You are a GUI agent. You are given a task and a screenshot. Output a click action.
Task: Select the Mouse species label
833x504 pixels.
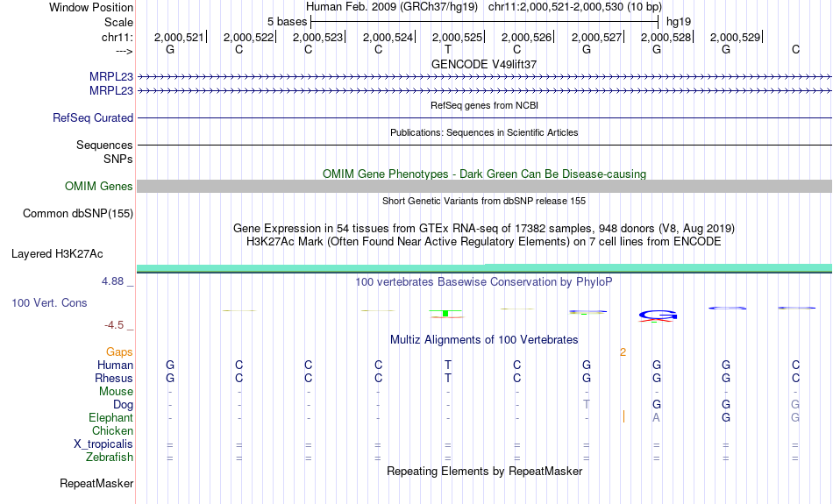click(116, 392)
